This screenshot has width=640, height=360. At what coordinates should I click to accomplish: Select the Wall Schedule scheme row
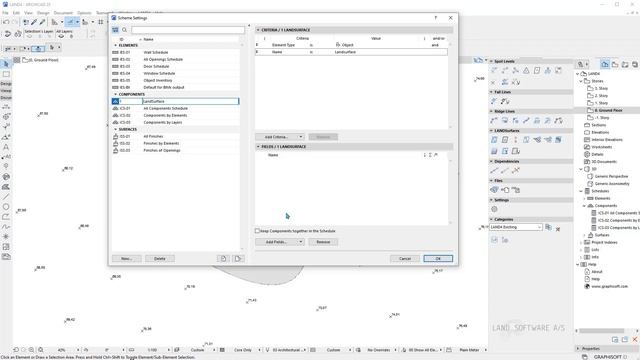coord(176,52)
